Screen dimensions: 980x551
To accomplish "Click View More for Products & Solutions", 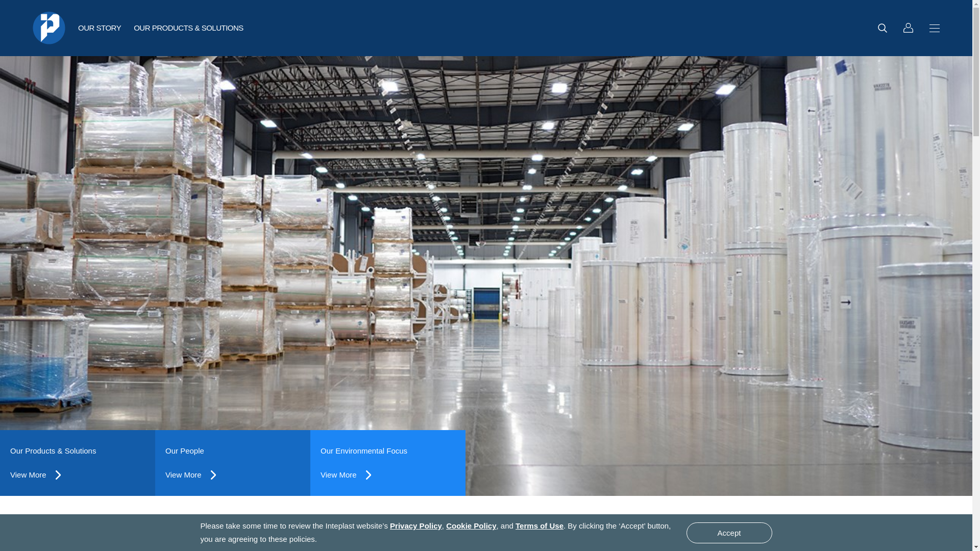I will 28,475.
